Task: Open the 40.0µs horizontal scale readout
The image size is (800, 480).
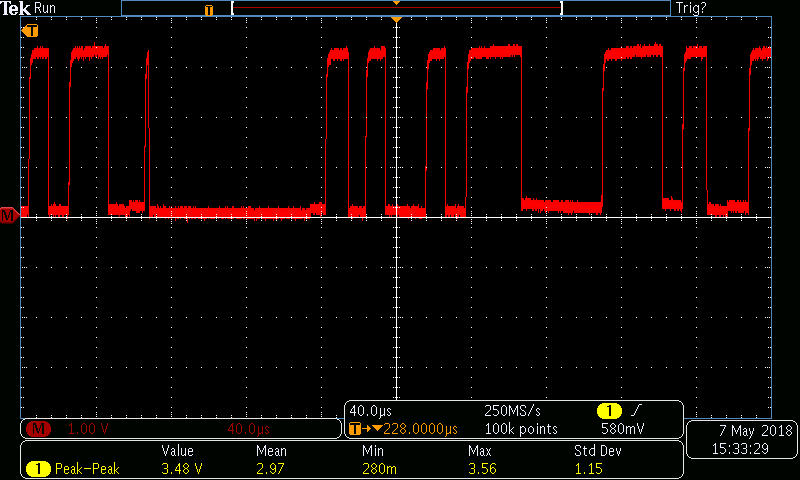Action: 370,411
